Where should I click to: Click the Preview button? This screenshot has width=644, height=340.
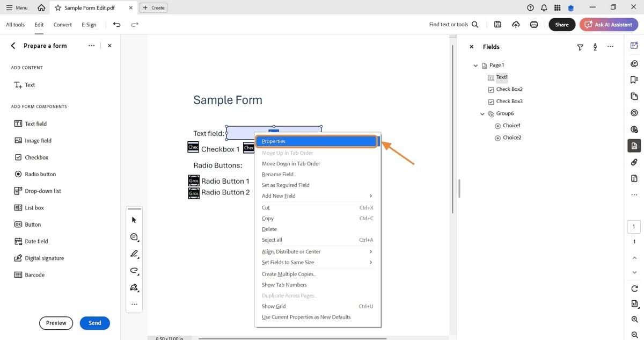click(x=56, y=323)
